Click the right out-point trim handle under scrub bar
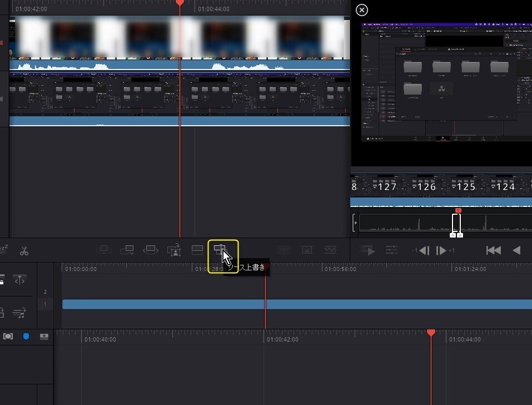 click(460, 235)
